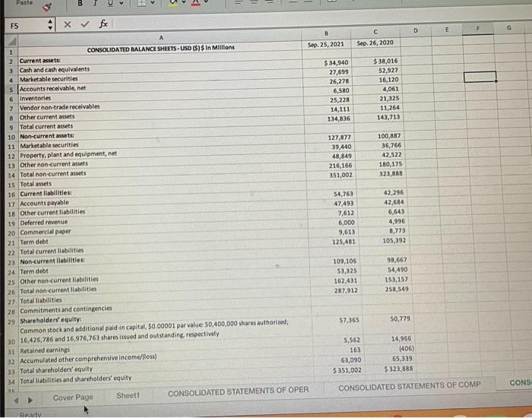Select column E header
The image size is (532, 418).
447,30
